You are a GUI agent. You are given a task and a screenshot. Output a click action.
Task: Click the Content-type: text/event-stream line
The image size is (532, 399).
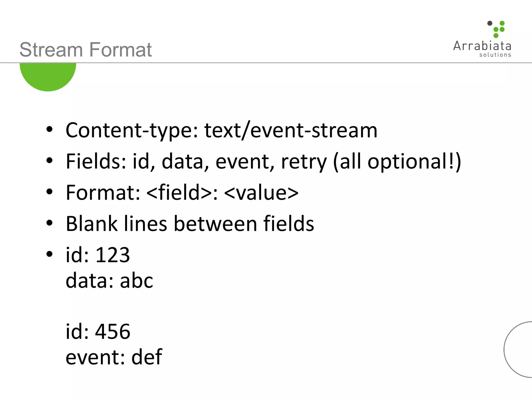(221, 130)
